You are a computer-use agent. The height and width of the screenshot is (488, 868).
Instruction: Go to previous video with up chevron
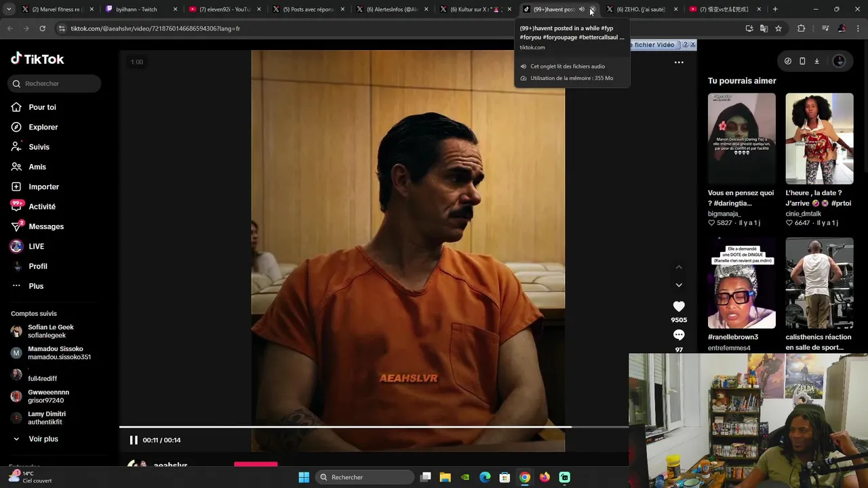pos(679,267)
